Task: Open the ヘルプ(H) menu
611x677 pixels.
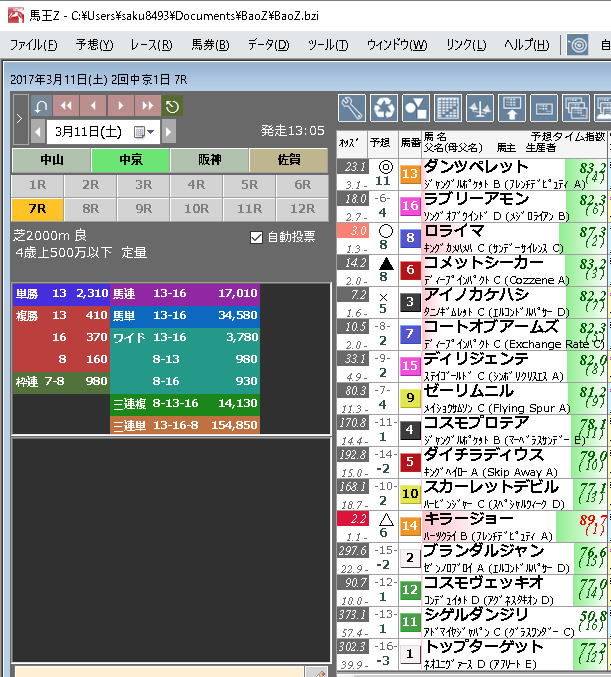Action: coord(527,44)
